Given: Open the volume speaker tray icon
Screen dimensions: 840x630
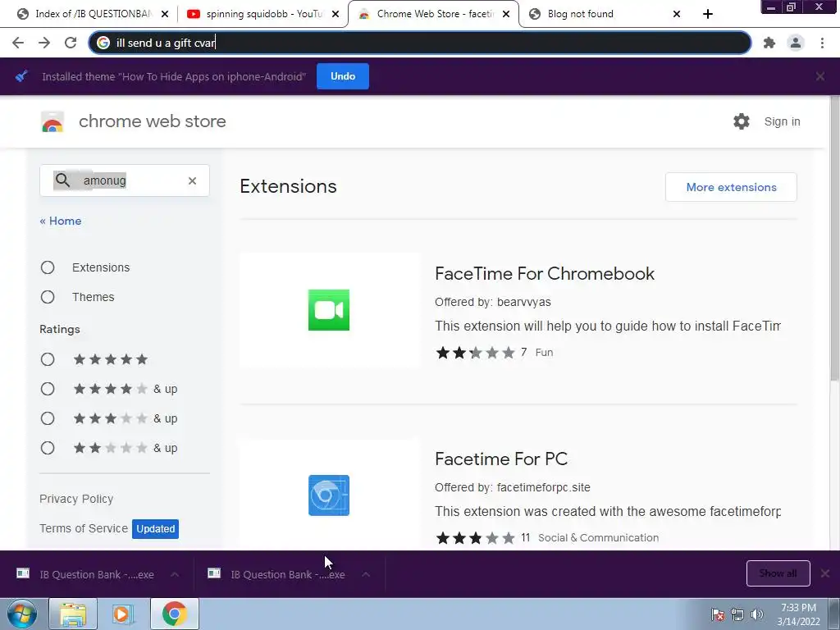Looking at the screenshot, I should [x=757, y=614].
